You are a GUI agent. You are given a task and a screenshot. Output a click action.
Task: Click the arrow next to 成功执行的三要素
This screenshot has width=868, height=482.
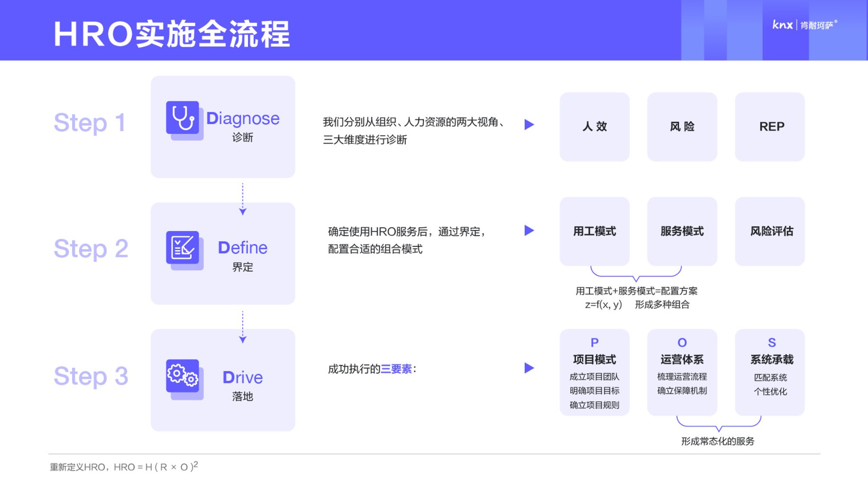click(x=529, y=368)
